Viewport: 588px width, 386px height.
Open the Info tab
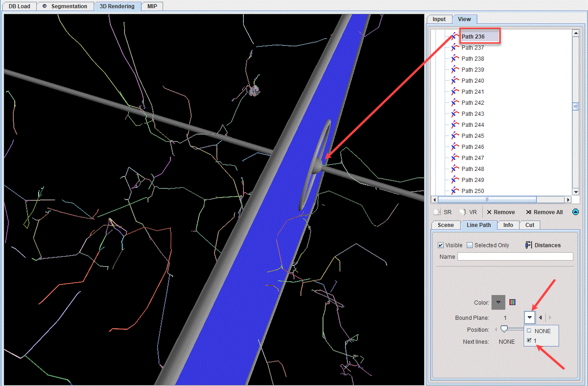point(508,225)
